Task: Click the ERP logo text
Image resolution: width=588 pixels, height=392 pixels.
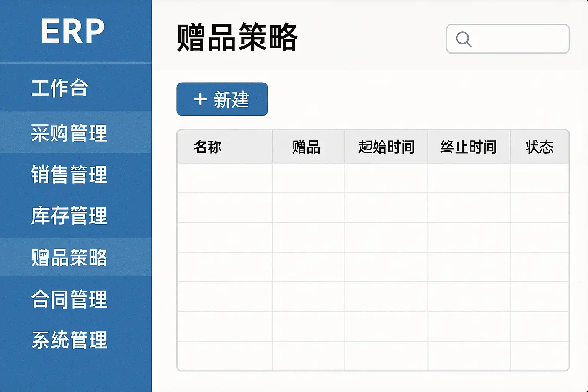Action: pos(73,31)
